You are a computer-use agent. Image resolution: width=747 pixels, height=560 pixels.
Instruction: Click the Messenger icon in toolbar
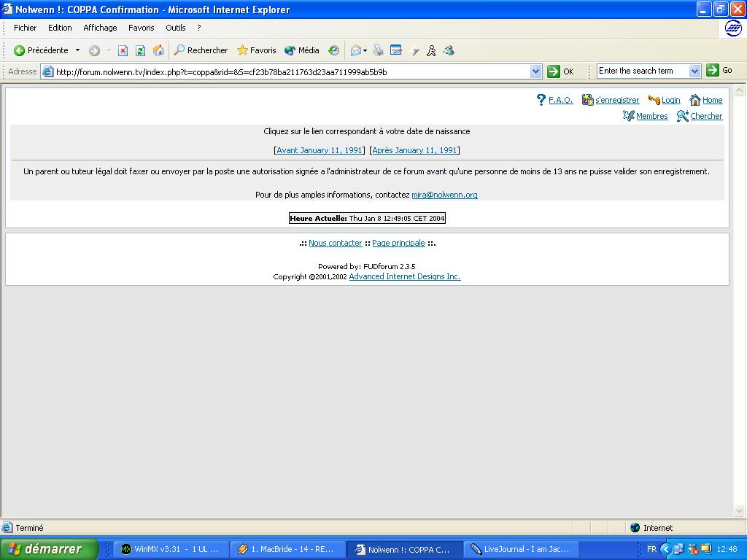(431, 50)
